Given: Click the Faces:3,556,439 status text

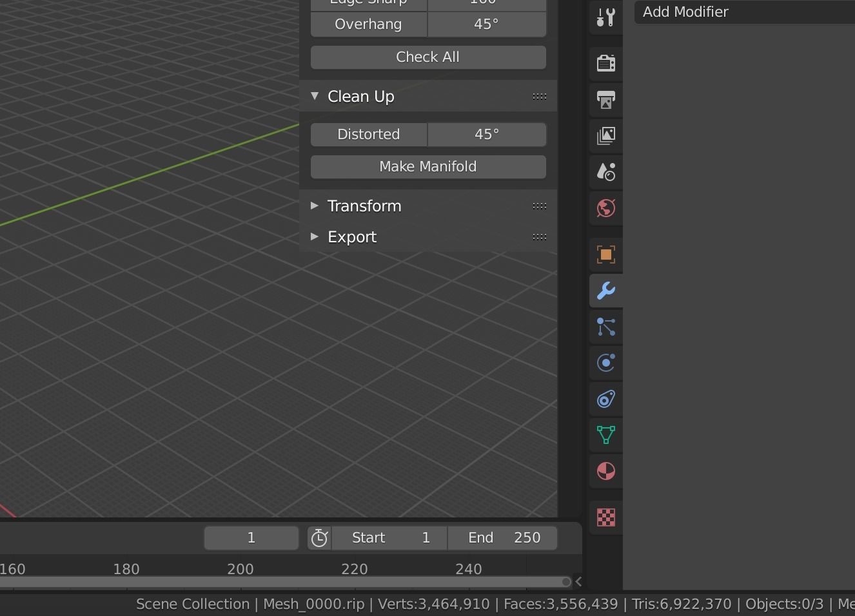Looking at the screenshot, I should (x=560, y=604).
